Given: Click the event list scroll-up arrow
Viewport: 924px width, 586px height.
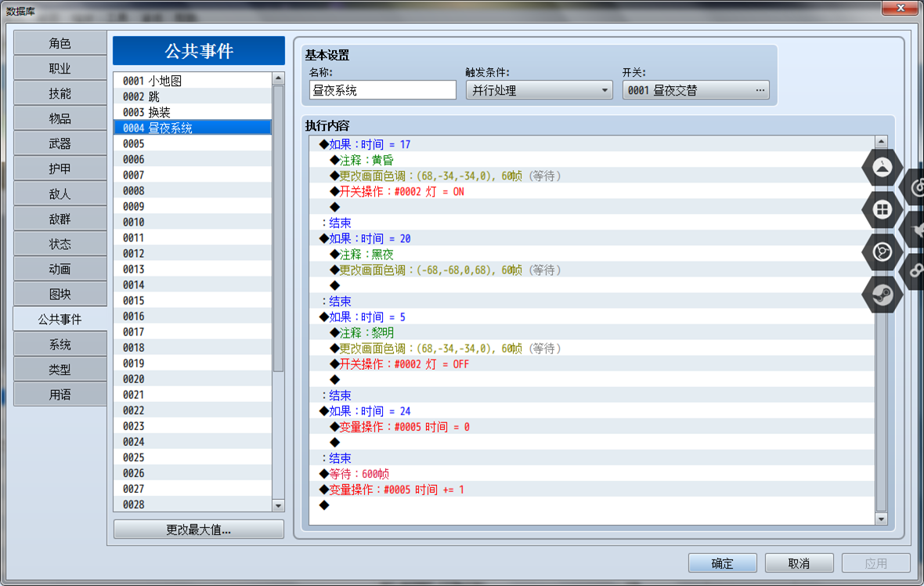Looking at the screenshot, I should point(278,78).
